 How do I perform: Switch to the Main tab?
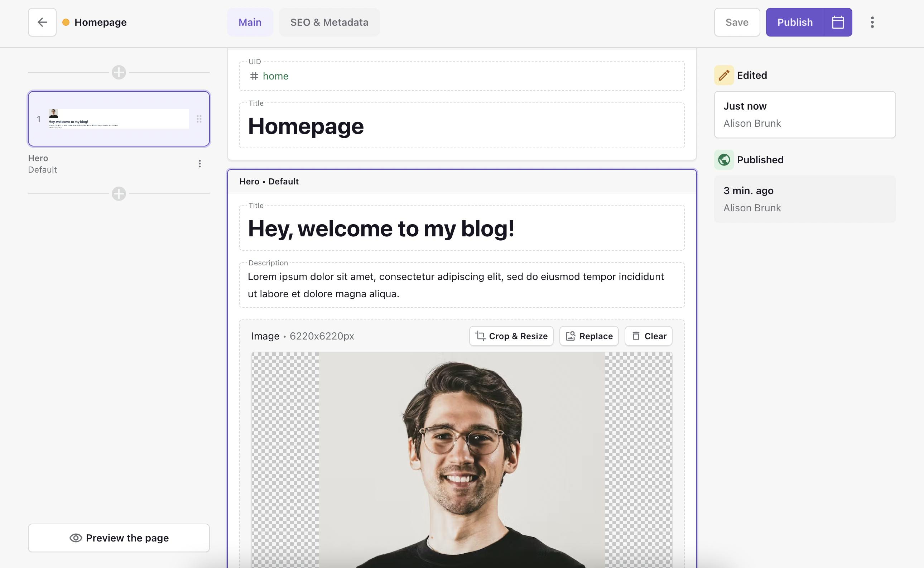click(250, 22)
